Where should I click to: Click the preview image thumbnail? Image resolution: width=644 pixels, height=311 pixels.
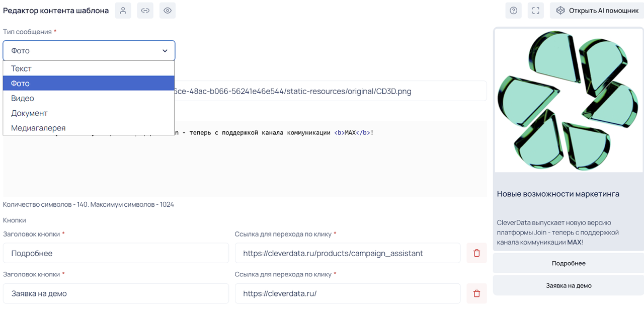pos(569,100)
